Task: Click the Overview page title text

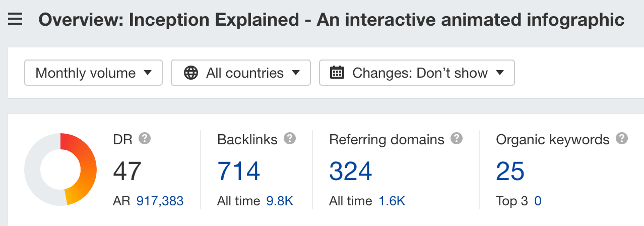Action: click(331, 20)
